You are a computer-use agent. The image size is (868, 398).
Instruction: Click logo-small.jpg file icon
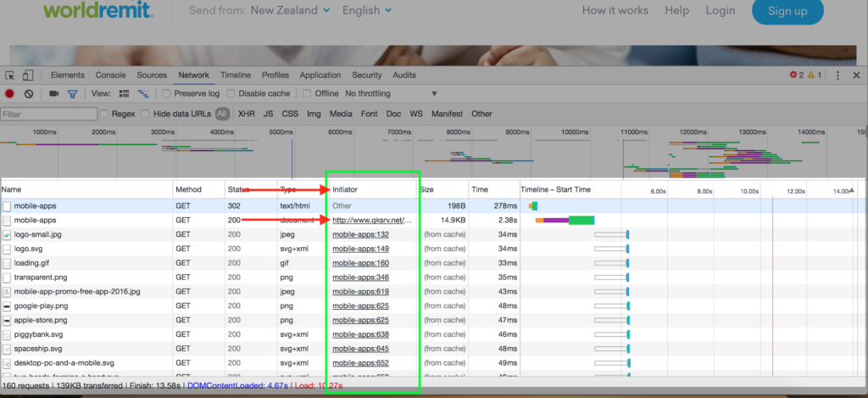click(7, 234)
